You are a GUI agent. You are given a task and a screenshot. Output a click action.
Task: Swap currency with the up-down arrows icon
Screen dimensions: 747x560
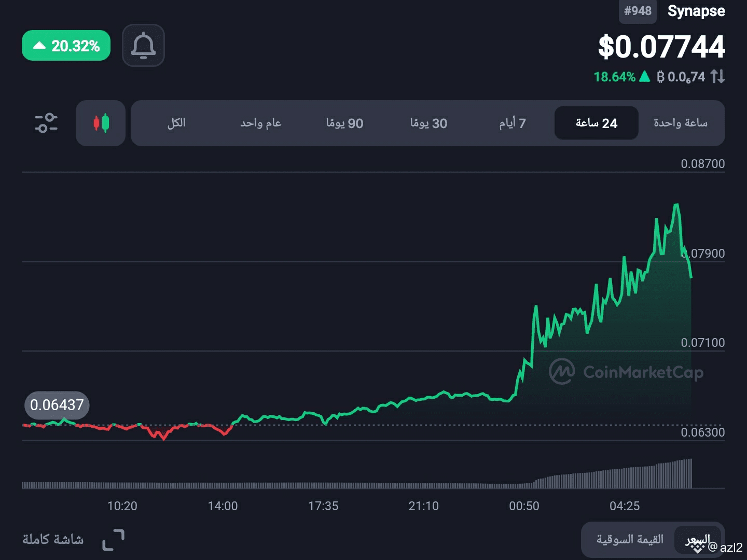[x=717, y=77]
